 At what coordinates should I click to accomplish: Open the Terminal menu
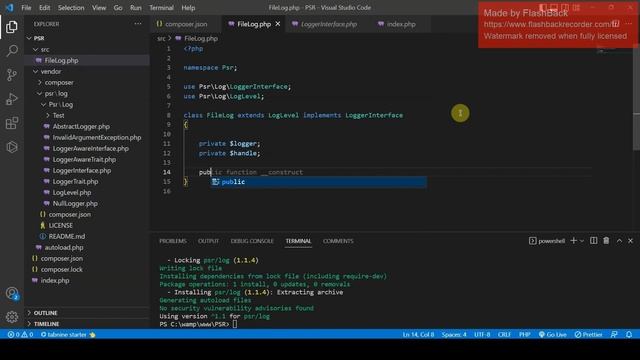(161, 8)
